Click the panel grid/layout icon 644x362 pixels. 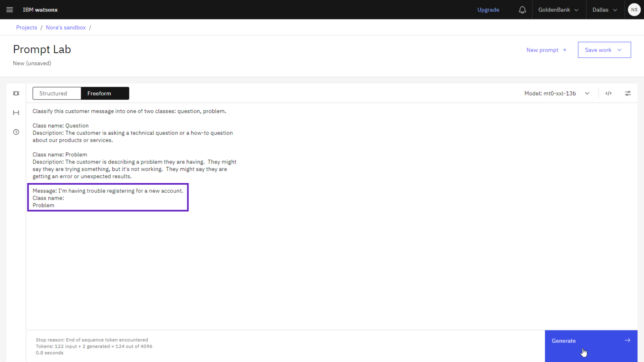pyautogui.click(x=16, y=93)
